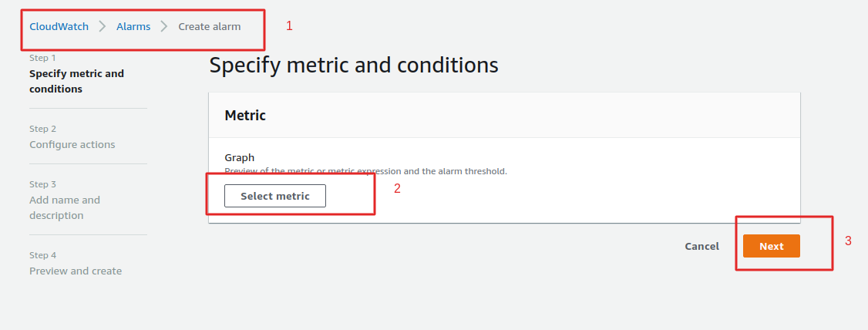The image size is (868, 330).
Task: Click the Step 1 label
Action: pyautogui.click(x=42, y=58)
